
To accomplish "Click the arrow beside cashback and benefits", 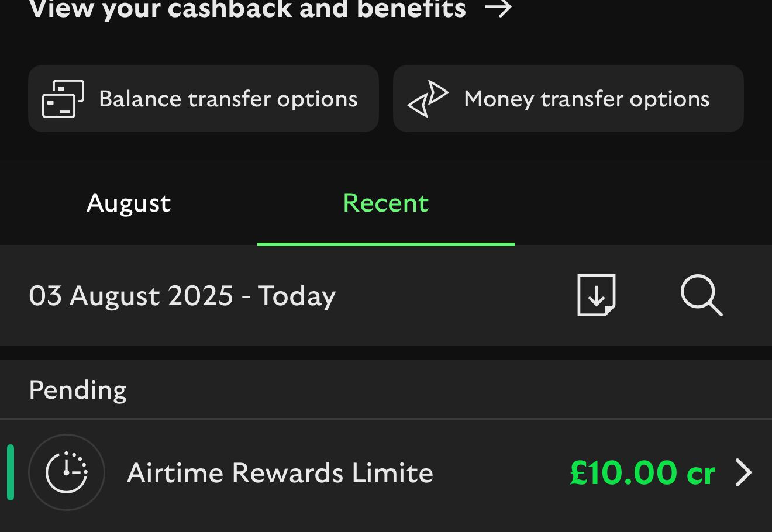I will click(498, 9).
